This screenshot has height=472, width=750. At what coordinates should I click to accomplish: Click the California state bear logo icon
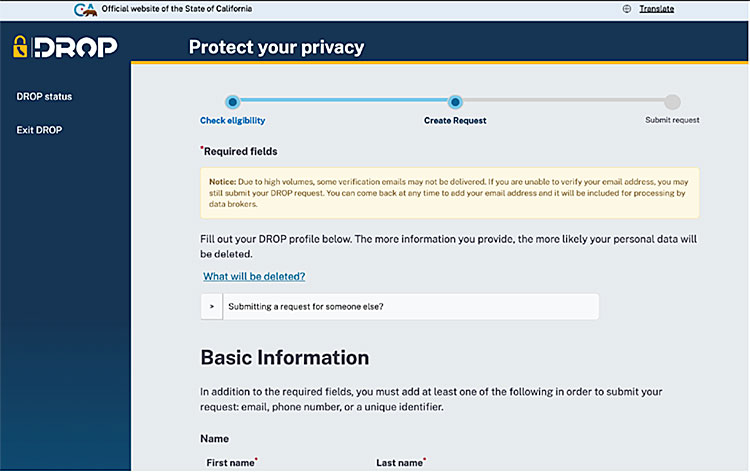[86, 9]
